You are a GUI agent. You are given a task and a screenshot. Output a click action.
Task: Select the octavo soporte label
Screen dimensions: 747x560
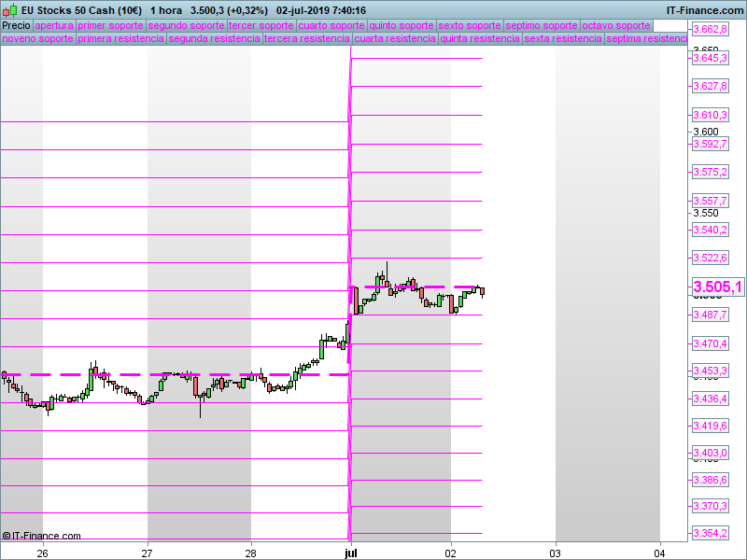[616, 26]
